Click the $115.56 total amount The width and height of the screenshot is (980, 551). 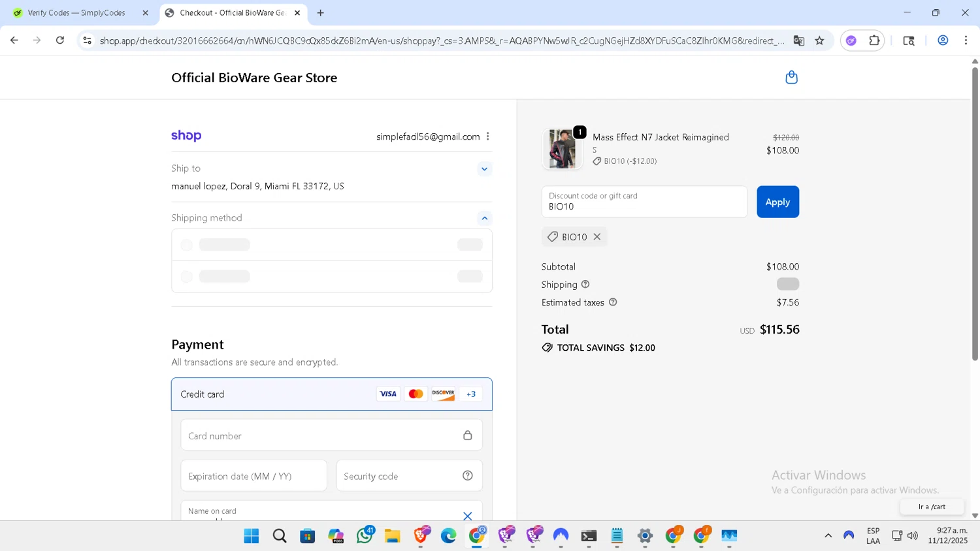tap(779, 330)
